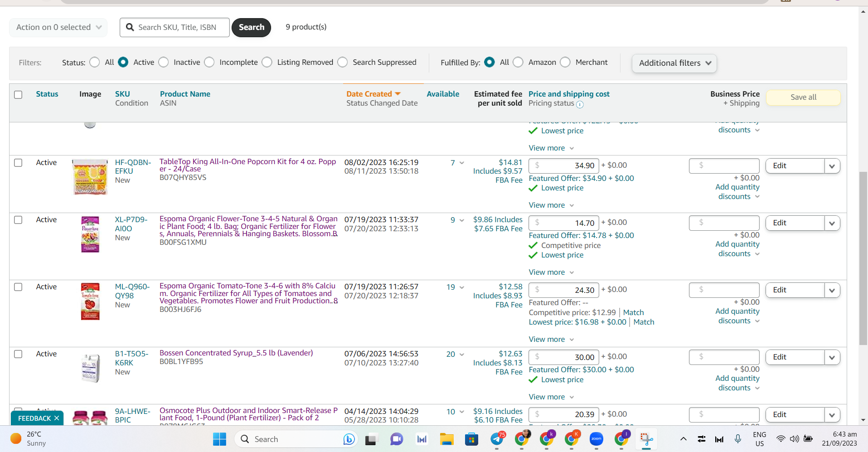Filter by Fulfilled By Merchant
This screenshot has height=452, width=868.
click(565, 62)
